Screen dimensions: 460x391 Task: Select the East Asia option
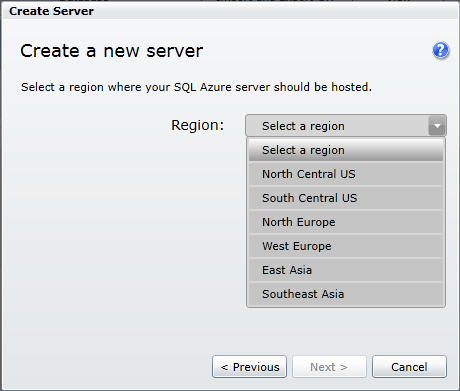coord(346,270)
